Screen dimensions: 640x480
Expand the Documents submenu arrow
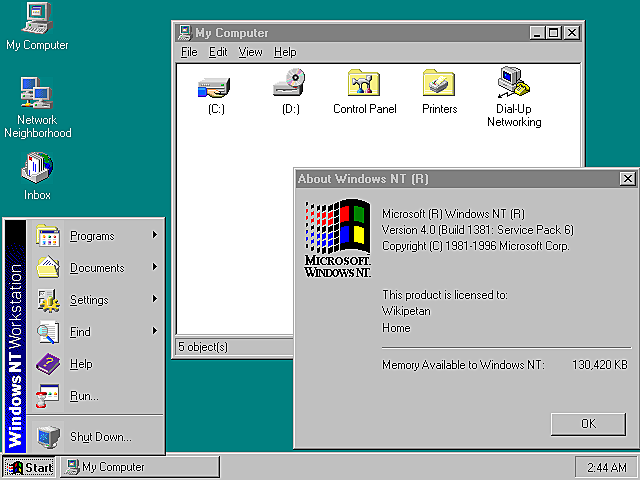155,267
